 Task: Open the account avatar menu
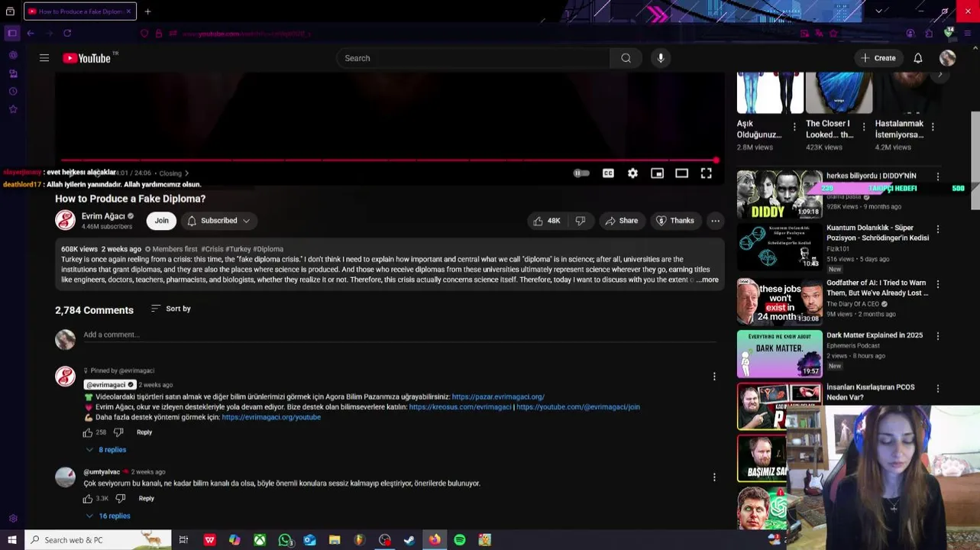[x=947, y=58]
